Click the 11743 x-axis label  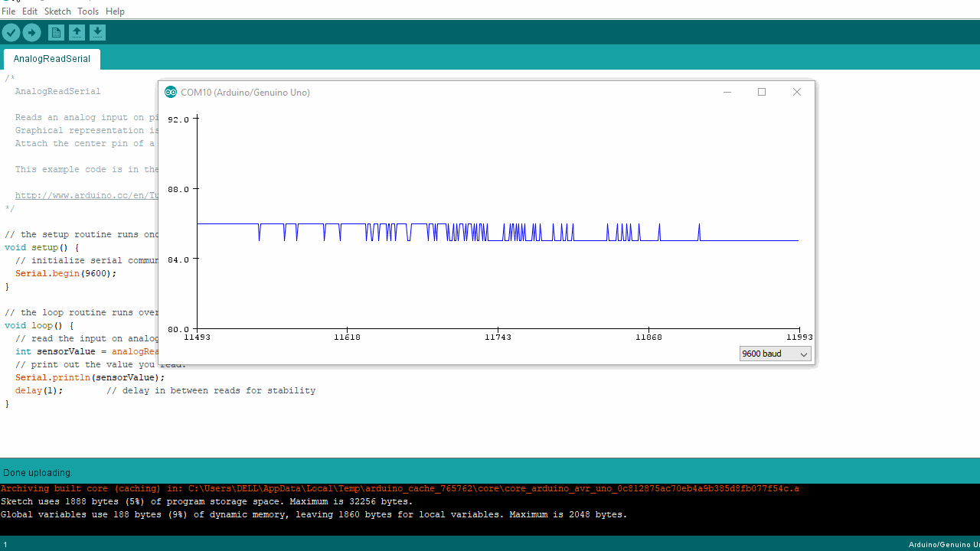pyautogui.click(x=498, y=337)
